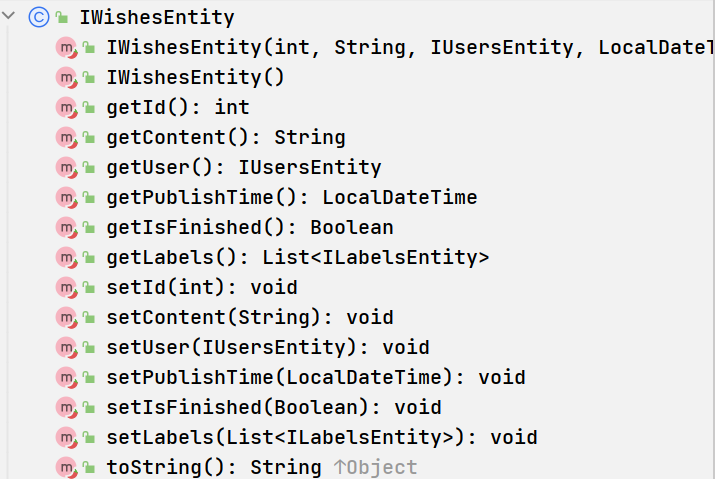Image resolution: width=715 pixels, height=479 pixels.
Task: Select getLabels(): List<ILabelsEntity> entry
Action: [x=298, y=258]
